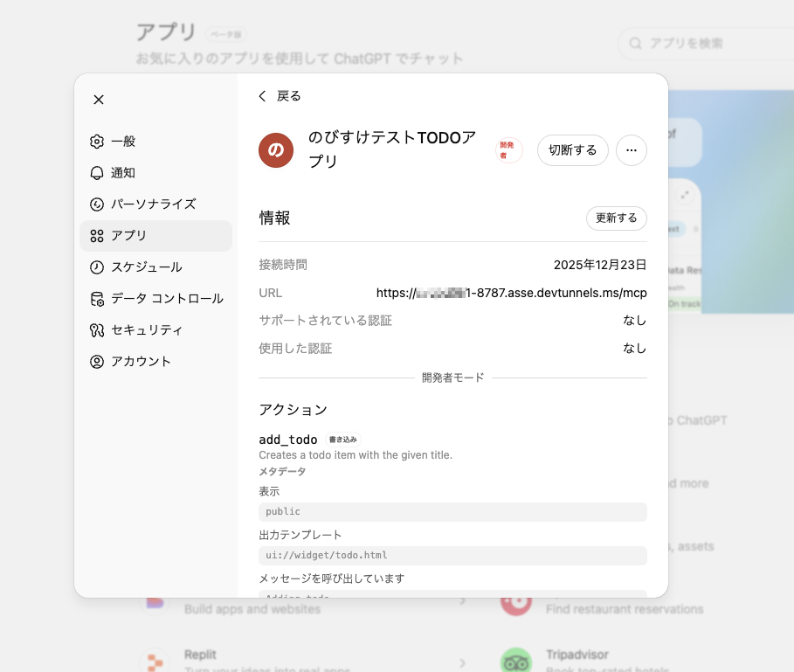Click the gear icon next to 一般
This screenshot has height=672, width=794.
click(97, 142)
